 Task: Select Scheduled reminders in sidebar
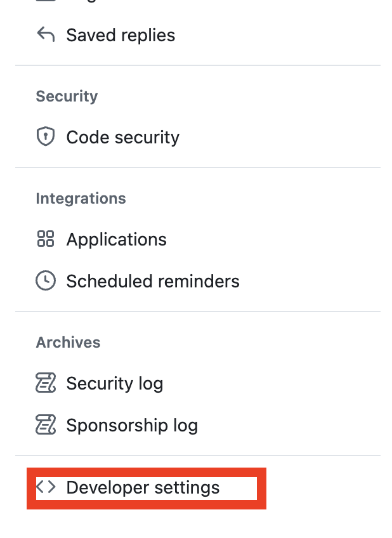(153, 281)
